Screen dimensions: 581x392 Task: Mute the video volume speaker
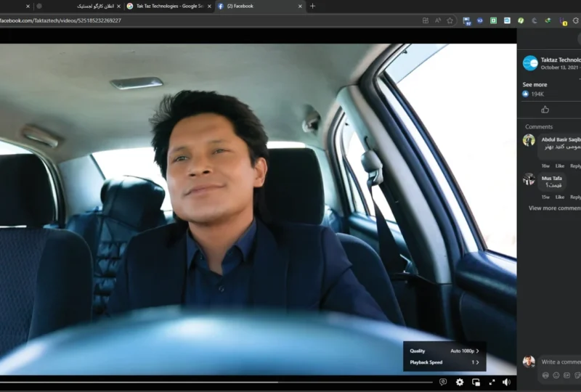[506, 382]
